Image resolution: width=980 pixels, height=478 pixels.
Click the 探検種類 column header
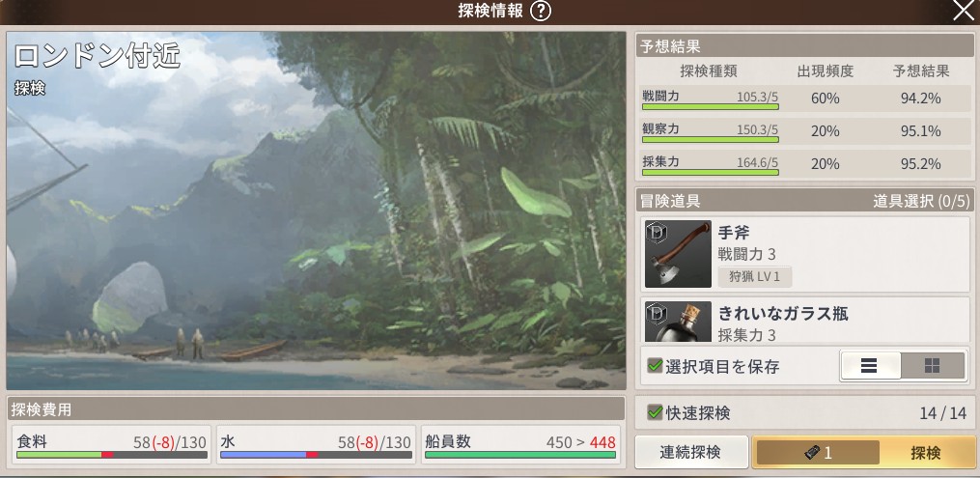pyautogui.click(x=709, y=71)
